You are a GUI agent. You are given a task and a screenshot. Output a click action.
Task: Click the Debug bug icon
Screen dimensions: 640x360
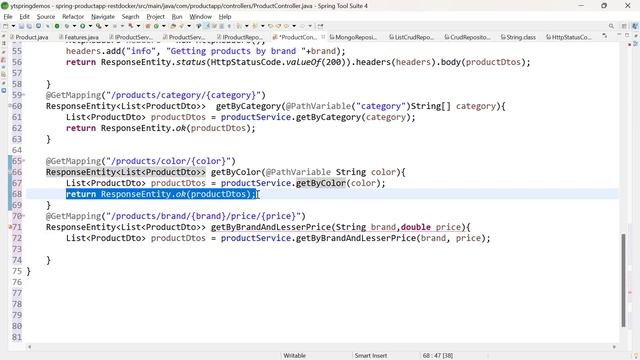(x=67, y=26)
